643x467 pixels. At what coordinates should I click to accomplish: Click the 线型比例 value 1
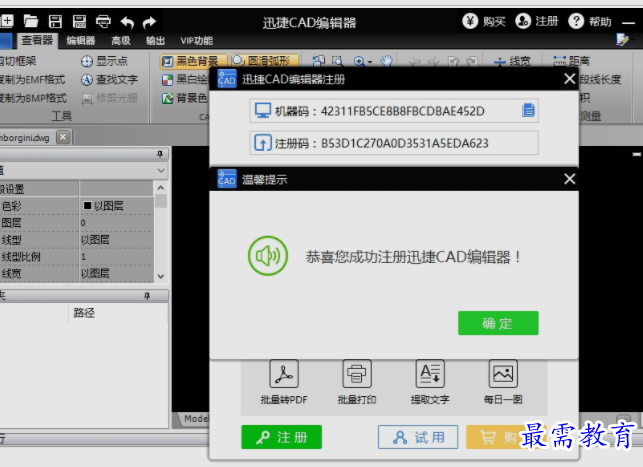click(116, 257)
